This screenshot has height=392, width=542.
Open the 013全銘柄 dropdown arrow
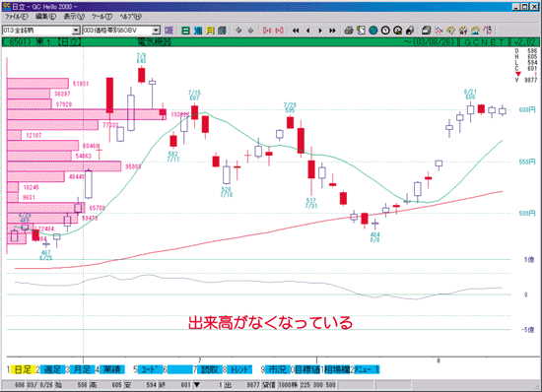click(76, 31)
